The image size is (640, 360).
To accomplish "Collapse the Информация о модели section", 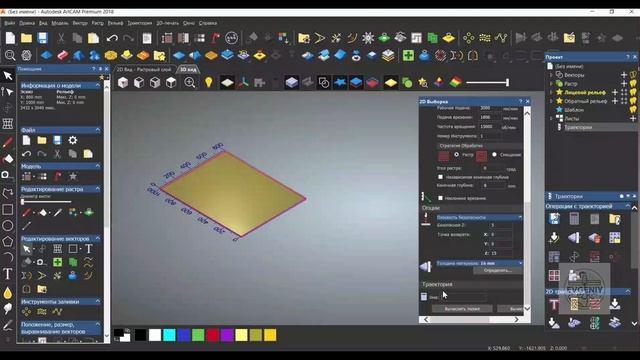I will (98, 85).
